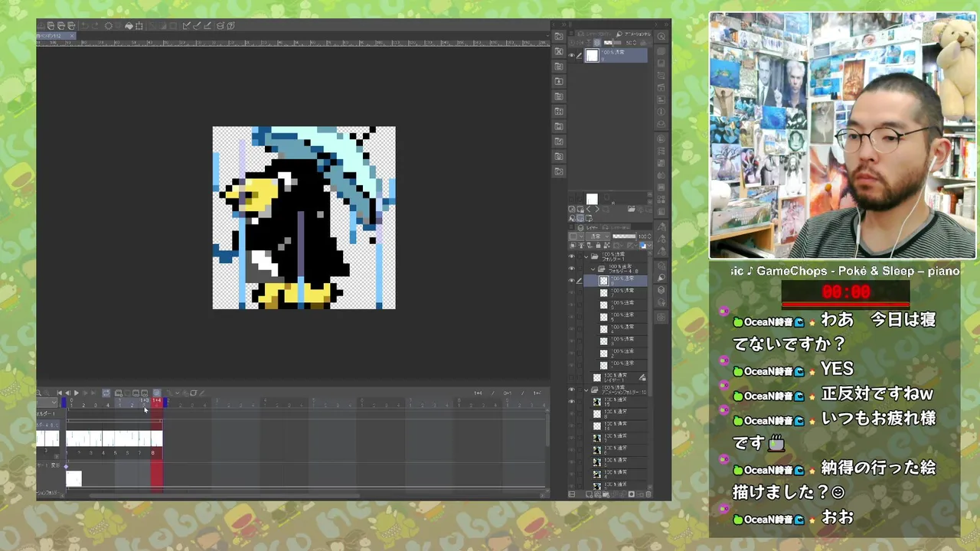
Task: Toggle eye of layer in Animation Cels panel
Action: 571,55
